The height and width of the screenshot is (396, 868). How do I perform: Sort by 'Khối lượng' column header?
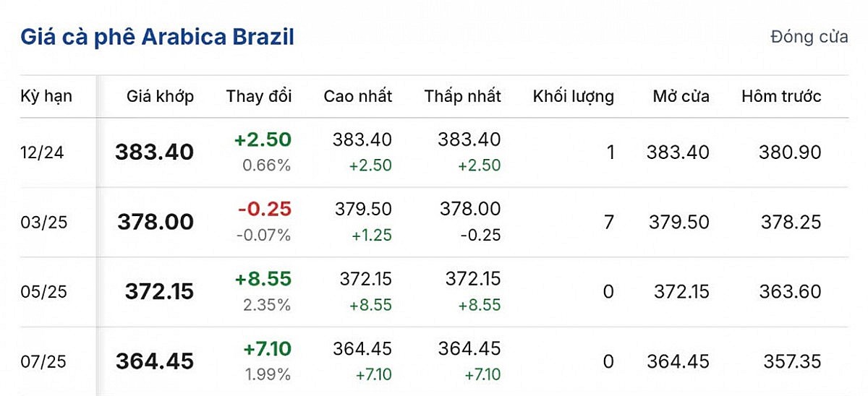tap(573, 96)
